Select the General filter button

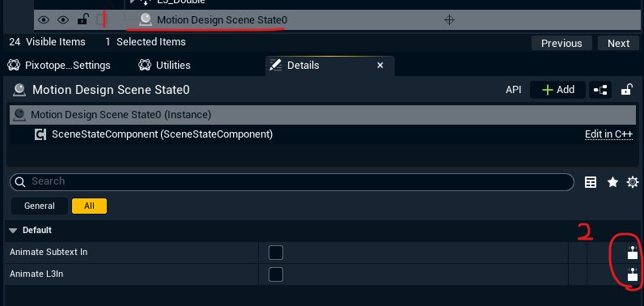[40, 206]
